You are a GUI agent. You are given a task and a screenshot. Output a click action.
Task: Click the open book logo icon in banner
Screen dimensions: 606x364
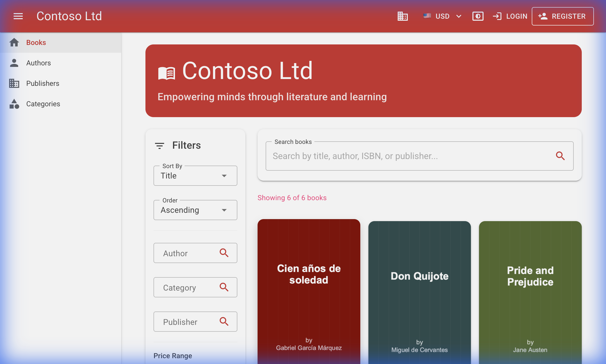tap(167, 73)
